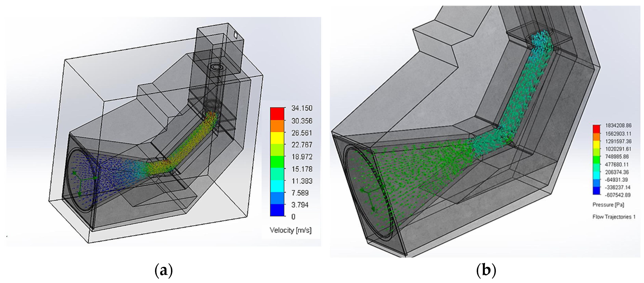Click the 34.150 maximum velocity value
Image resolution: width=644 pixels, height=283 pixels.
pos(302,108)
